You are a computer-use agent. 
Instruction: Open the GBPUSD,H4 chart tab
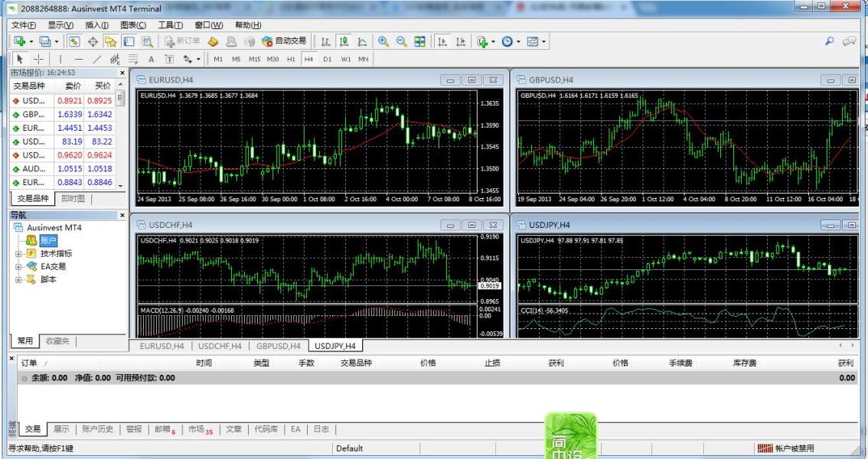pyautogui.click(x=278, y=346)
